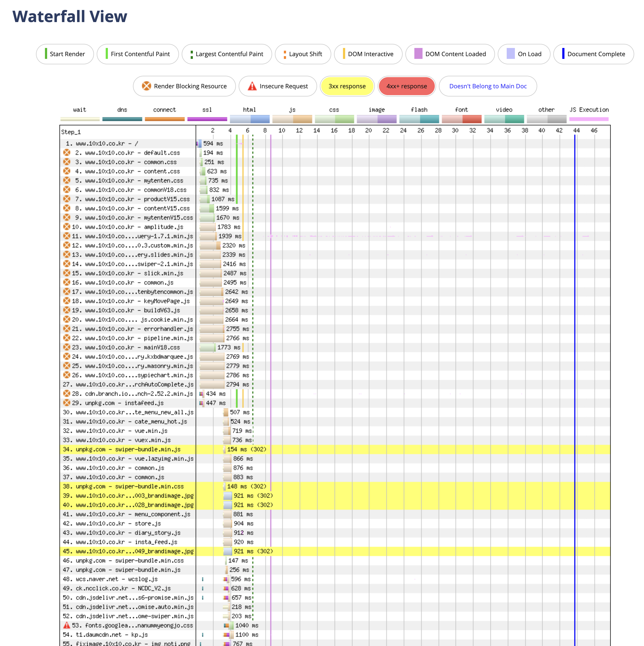Click the Largest Contentful Paint legend pill
Viewport: 644px width, 646px height.
[x=227, y=54]
